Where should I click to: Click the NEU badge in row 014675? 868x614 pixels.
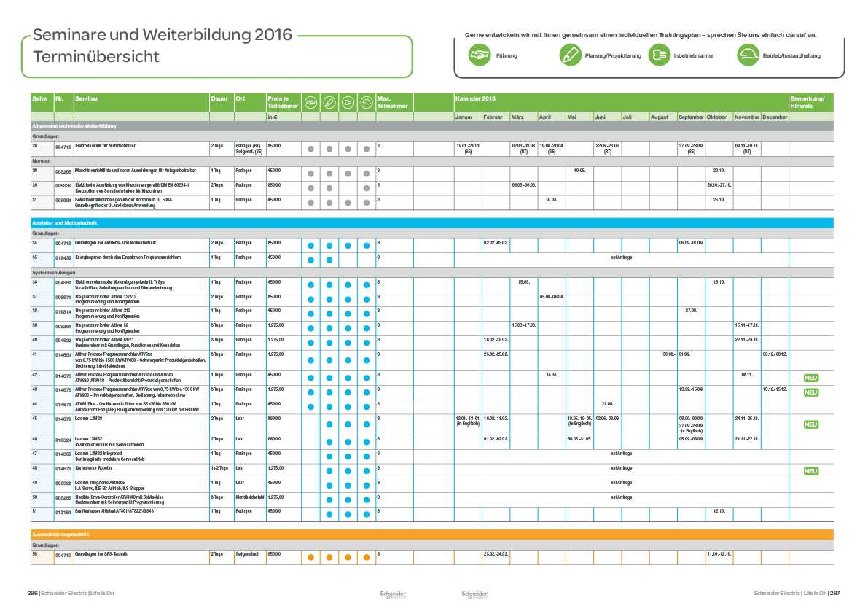811,392
